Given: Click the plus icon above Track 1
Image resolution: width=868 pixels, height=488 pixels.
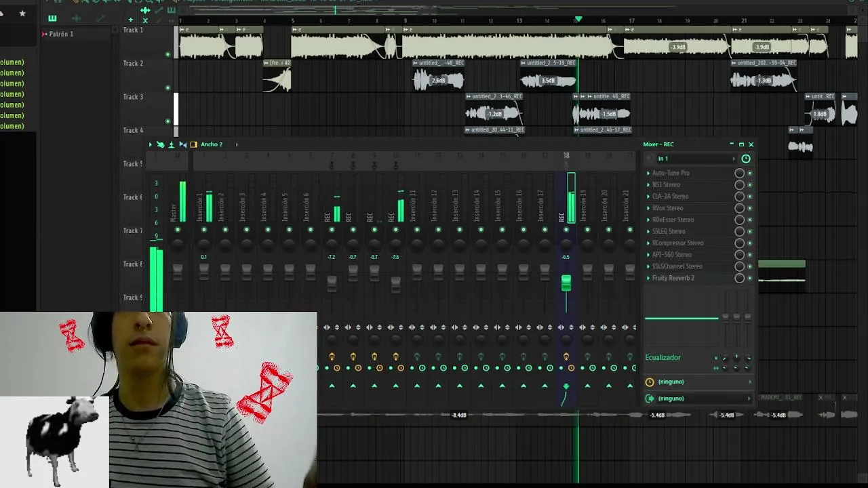Looking at the screenshot, I should coord(130,20).
